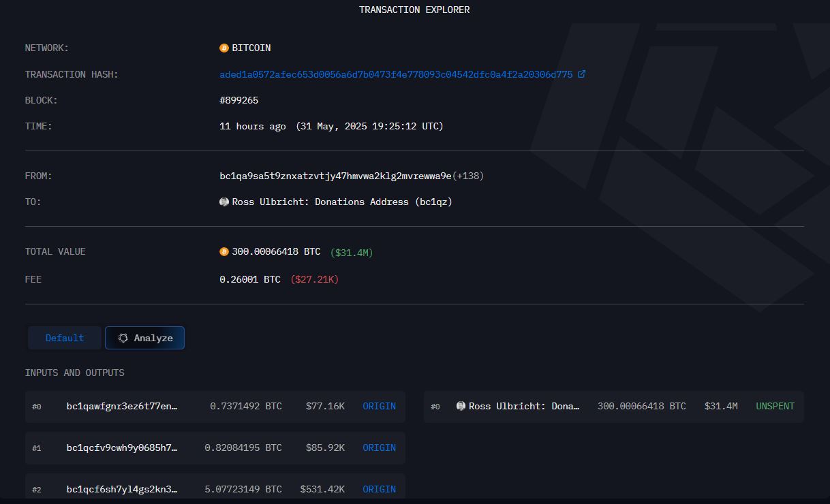Open the transaction hash link
The height and width of the screenshot is (504, 830).
[x=396, y=74]
